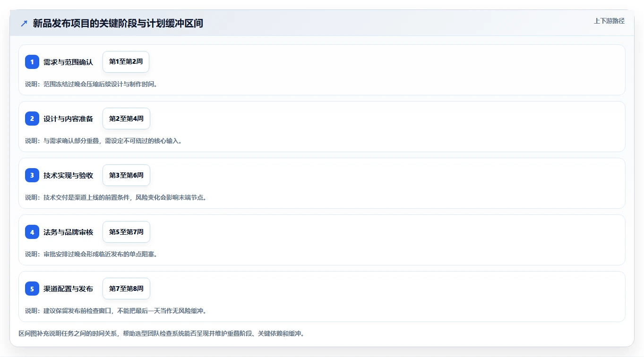Click the step 1 number badge
This screenshot has height=357, width=644.
(32, 62)
